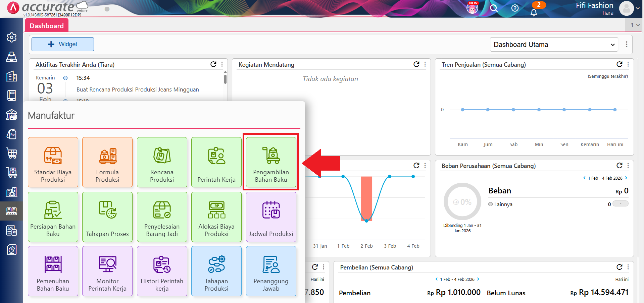Open Perintah Kerja tile
Image resolution: width=644 pixels, height=303 pixels.
tap(216, 162)
